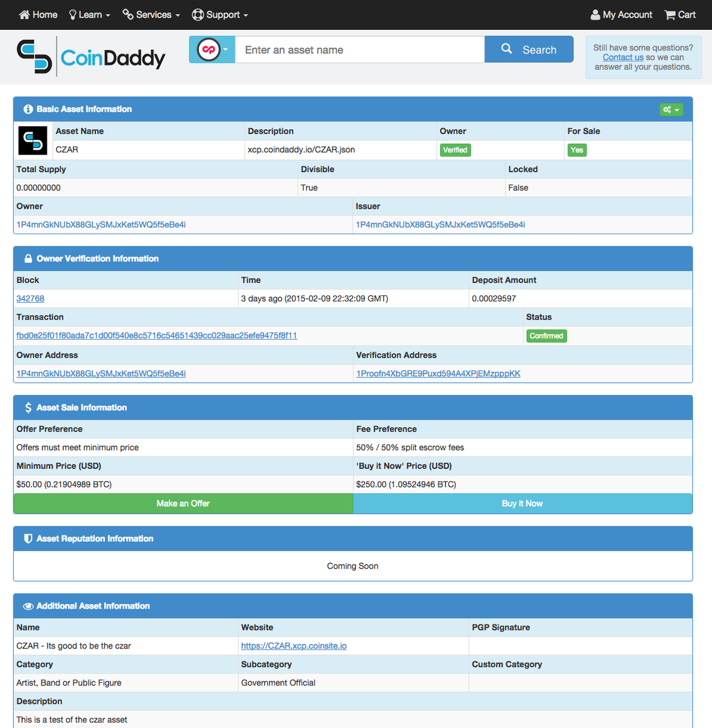The height and width of the screenshot is (728, 712).
Task: Click the Offers must meet minimum price text
Action: tap(78, 448)
